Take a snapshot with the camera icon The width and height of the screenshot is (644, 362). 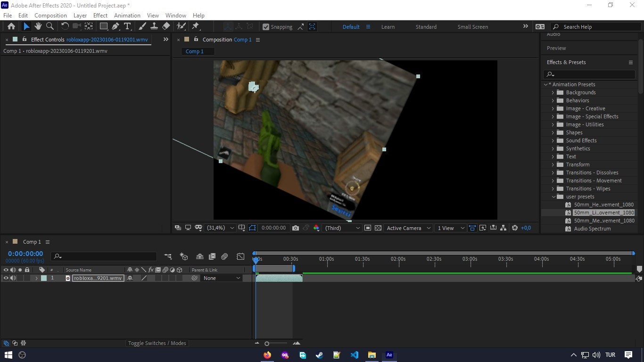point(296,228)
